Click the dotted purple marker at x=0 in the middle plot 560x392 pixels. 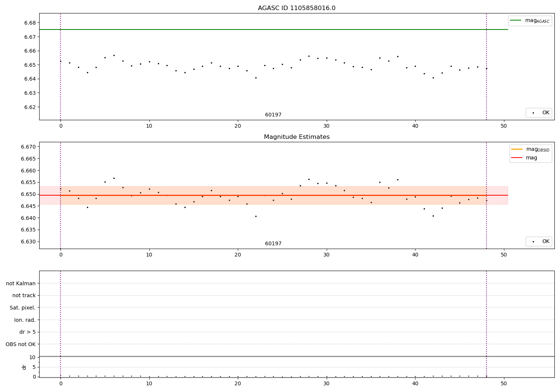tap(60, 195)
